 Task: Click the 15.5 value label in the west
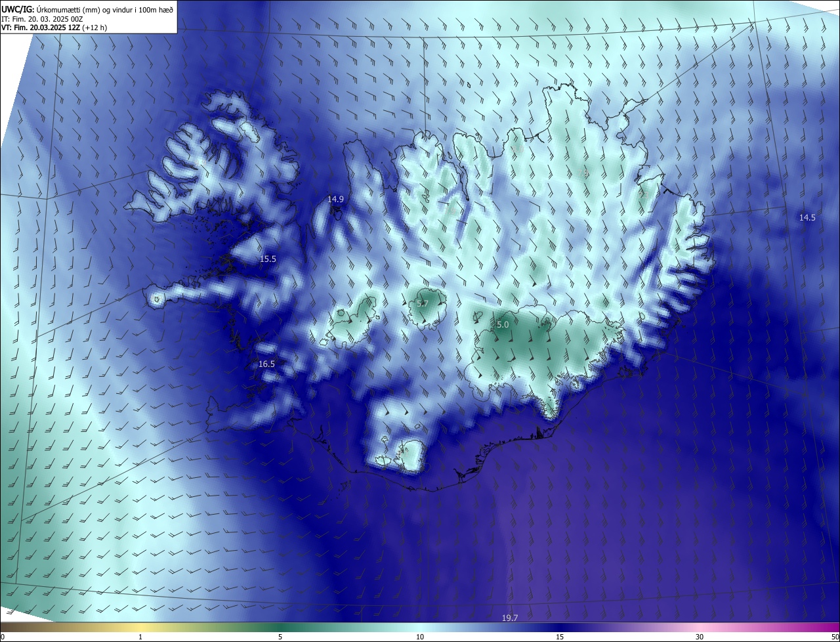pos(268,259)
